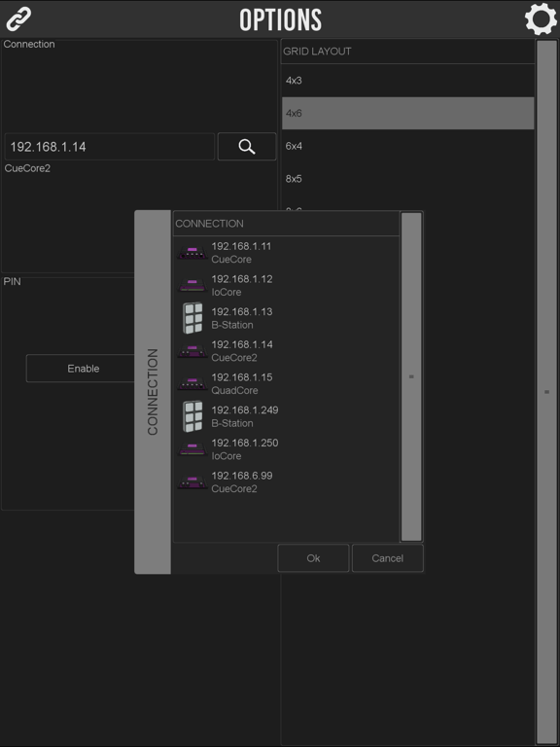Click the CONNECTION list header in dialog
Image resolution: width=560 pixels, height=747 pixels.
tap(286, 224)
